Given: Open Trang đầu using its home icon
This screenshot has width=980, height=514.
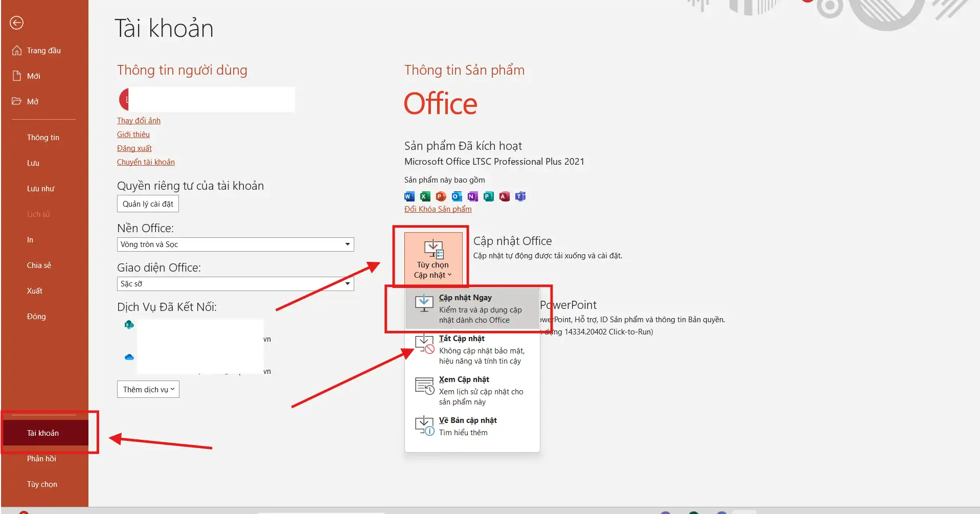Looking at the screenshot, I should point(17,50).
